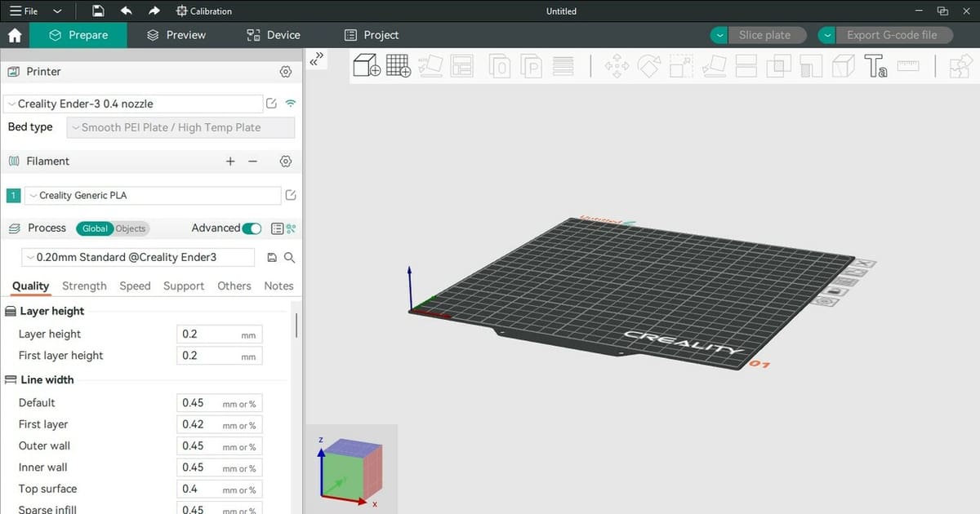Search process settings with magnifier
This screenshot has height=514, width=980.
pos(289,257)
